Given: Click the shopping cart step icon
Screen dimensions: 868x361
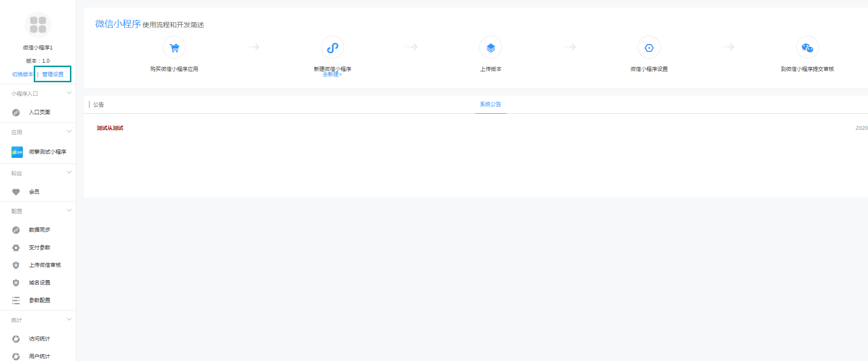Looking at the screenshot, I should 174,48.
